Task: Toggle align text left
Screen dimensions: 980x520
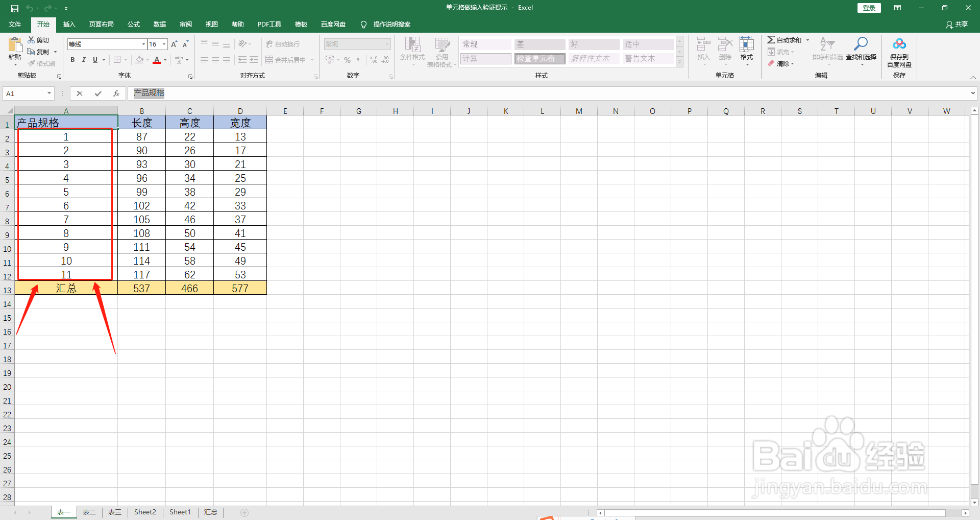Action: click(204, 60)
